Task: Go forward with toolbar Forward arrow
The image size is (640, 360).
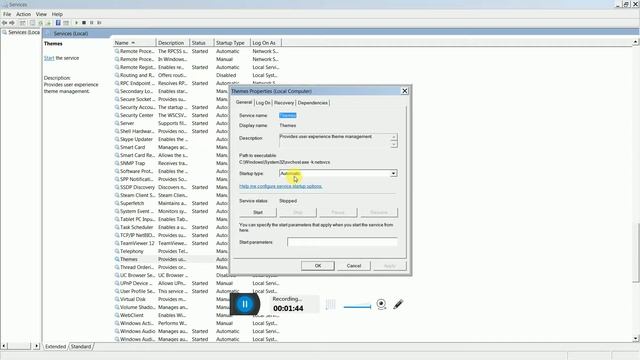Action: point(12,23)
